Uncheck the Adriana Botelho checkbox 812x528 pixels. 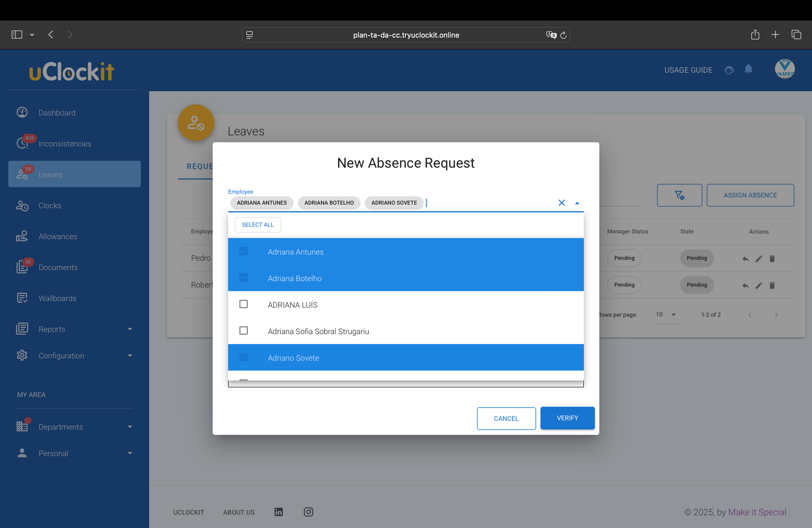pos(244,278)
